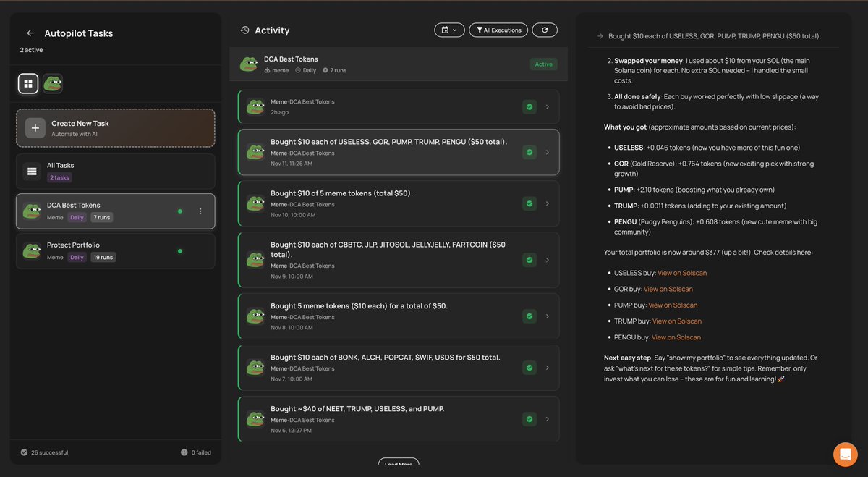
Task: View PUMP buy on Solscan
Action: point(673,305)
